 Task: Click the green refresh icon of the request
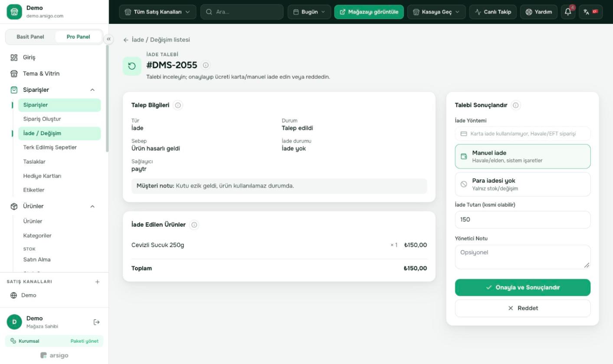[132, 66]
